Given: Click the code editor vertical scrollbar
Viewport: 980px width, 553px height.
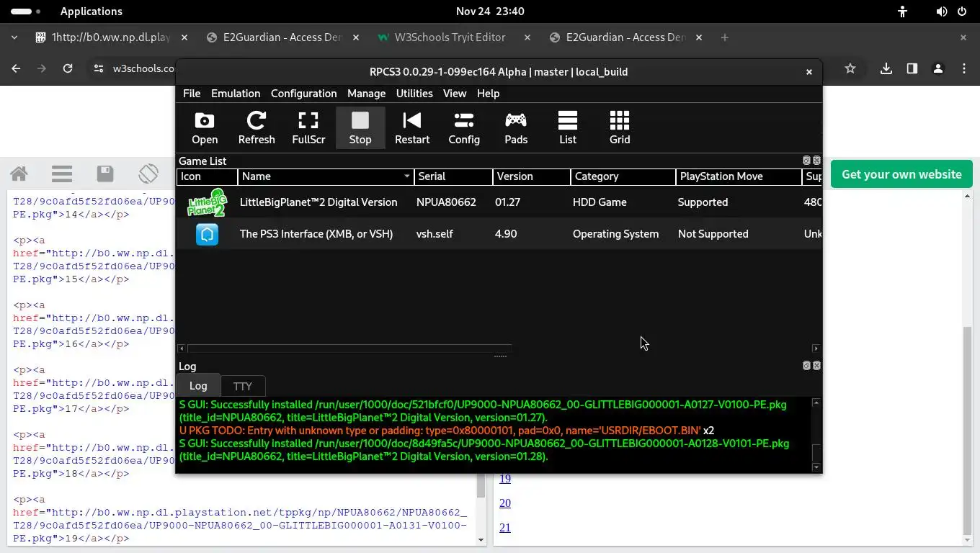Looking at the screenshot, I should coord(481,486).
